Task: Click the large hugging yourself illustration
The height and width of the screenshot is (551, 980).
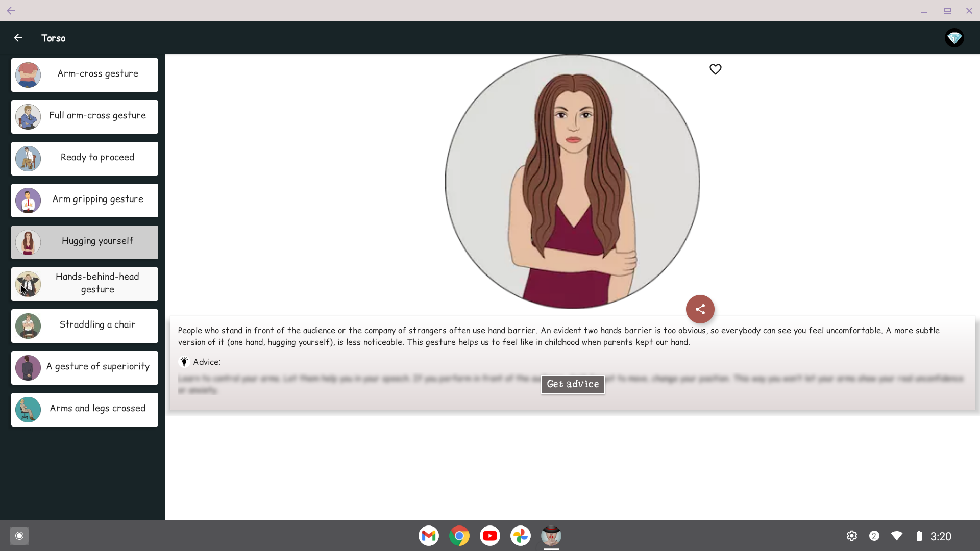Action: click(x=572, y=182)
